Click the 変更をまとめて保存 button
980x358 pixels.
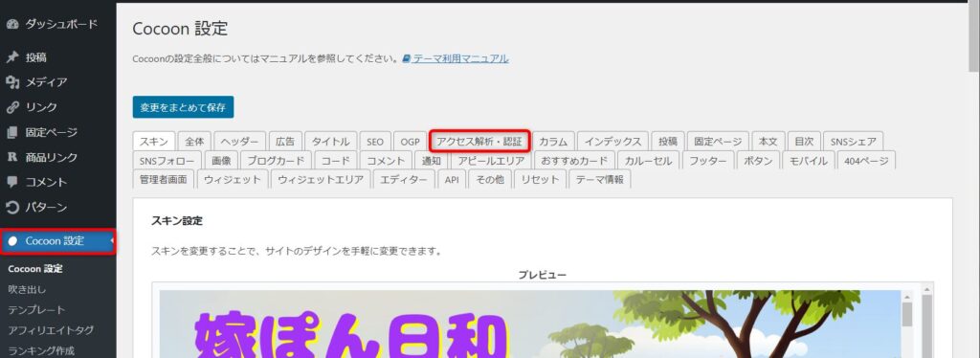tap(183, 107)
